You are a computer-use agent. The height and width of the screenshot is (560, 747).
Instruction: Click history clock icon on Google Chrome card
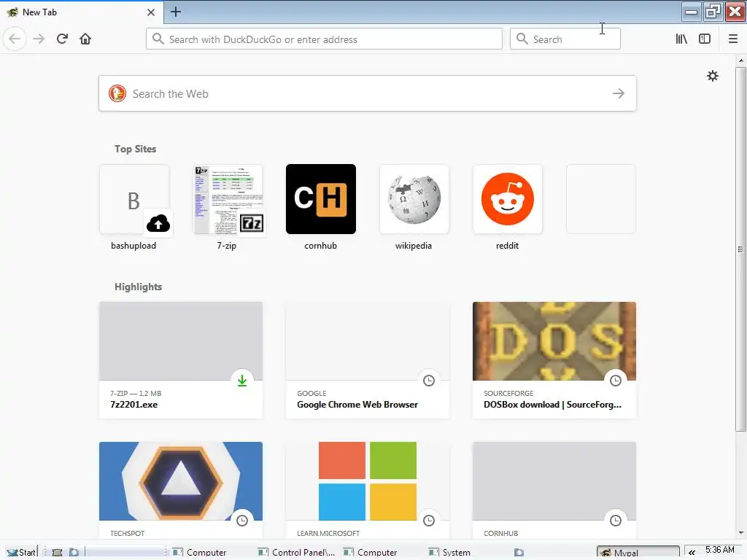pyautogui.click(x=429, y=381)
